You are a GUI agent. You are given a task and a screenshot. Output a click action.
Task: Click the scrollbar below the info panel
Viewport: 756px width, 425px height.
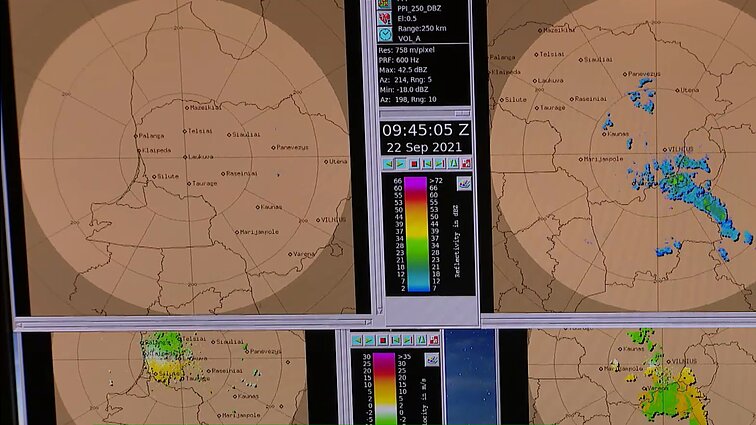[424, 113]
